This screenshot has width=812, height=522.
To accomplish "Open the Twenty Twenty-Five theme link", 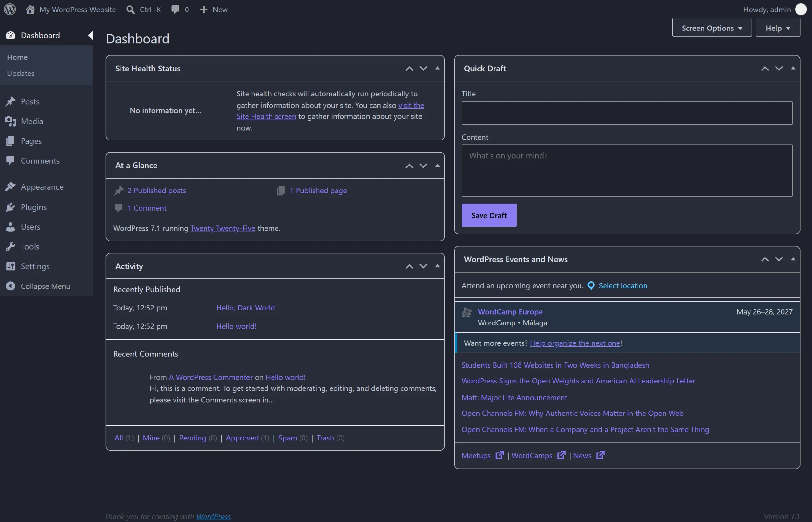I will (222, 228).
